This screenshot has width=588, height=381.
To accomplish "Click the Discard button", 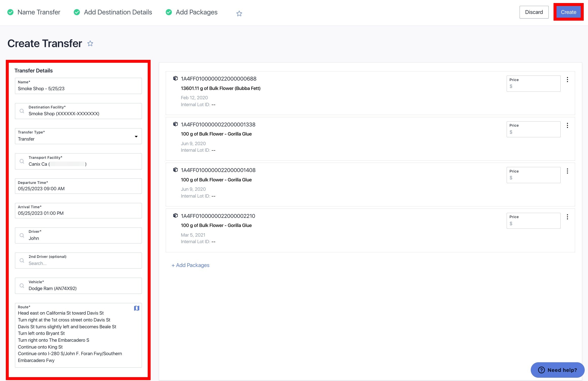I will [534, 12].
